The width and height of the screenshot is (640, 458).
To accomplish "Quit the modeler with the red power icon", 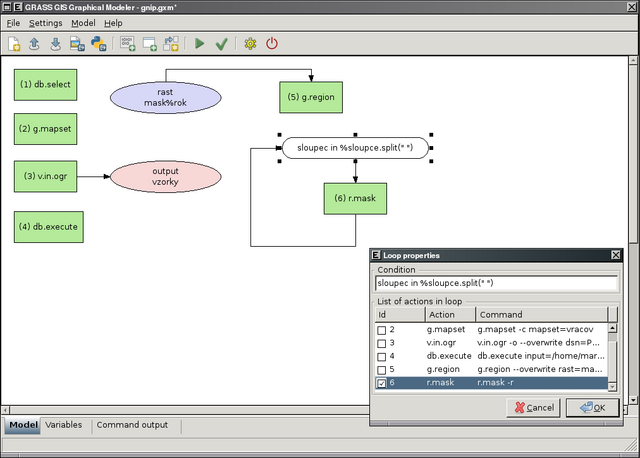I will click(x=272, y=43).
